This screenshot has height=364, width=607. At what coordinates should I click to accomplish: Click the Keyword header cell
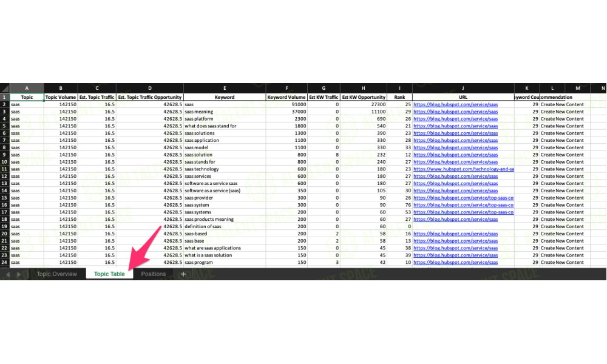tap(225, 97)
